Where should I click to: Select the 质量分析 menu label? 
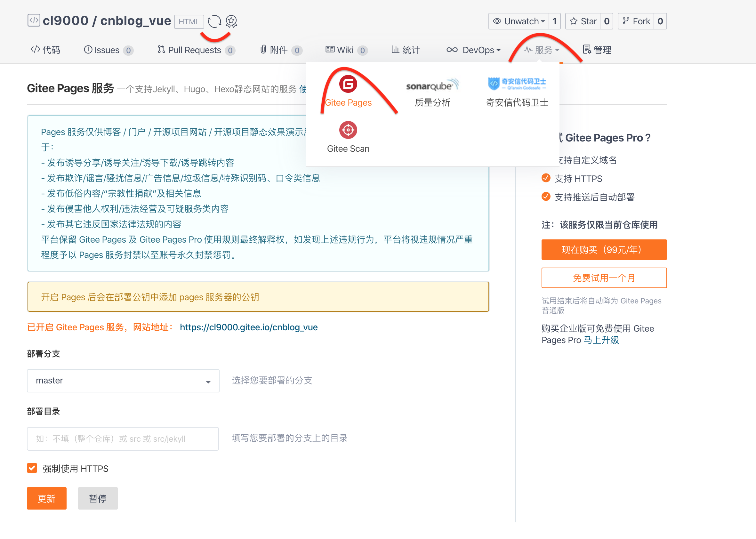point(432,102)
